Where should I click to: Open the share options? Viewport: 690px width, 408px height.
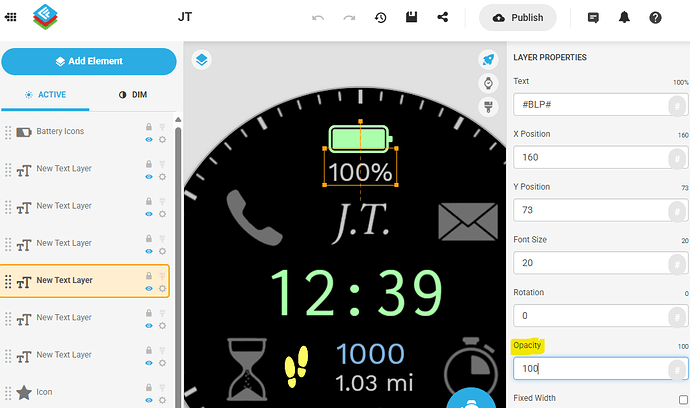442,17
